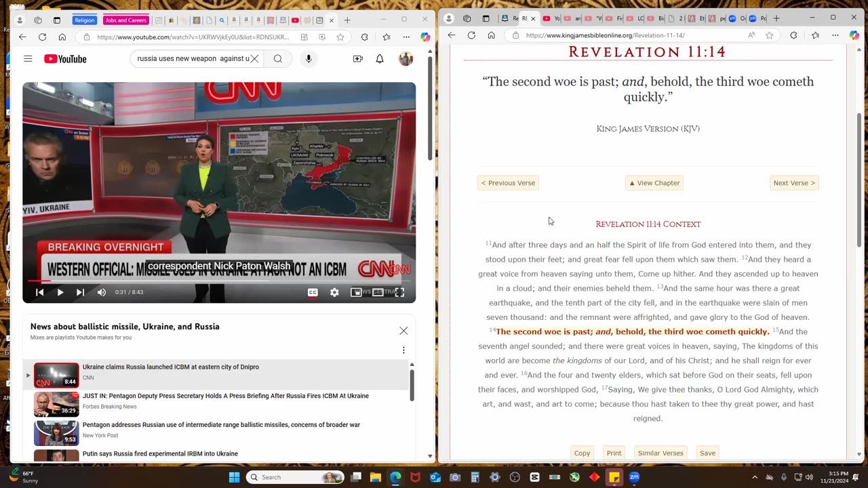
Task: Toggle theater mode on the video
Action: tap(378, 292)
